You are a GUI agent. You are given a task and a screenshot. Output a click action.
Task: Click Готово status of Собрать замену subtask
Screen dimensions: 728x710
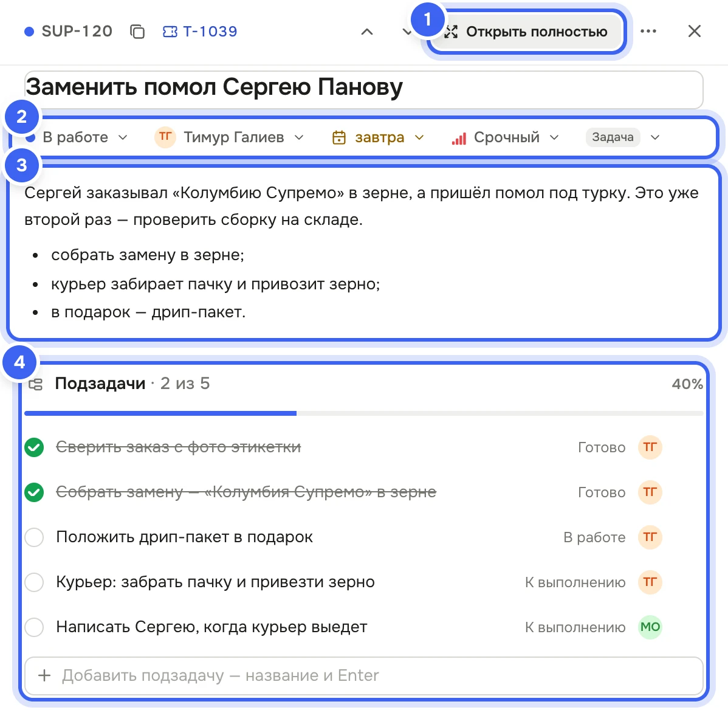[x=601, y=492]
